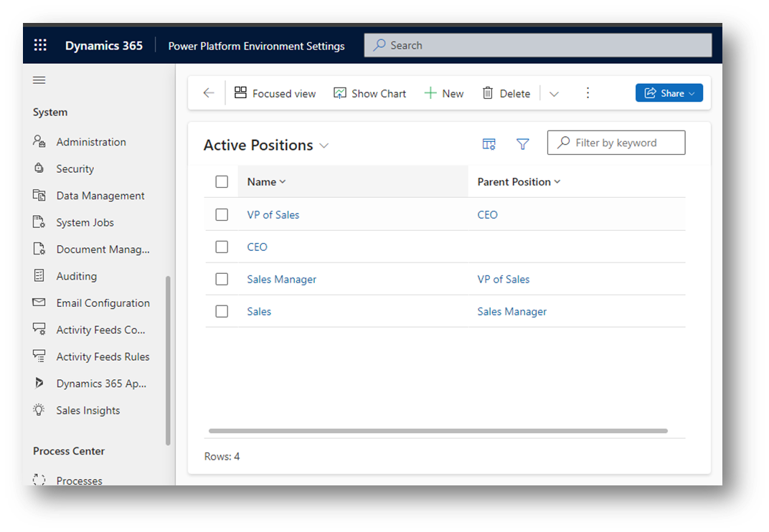The image size is (769, 532).
Task: Expand the Delete split-button chevron
Action: 554,94
